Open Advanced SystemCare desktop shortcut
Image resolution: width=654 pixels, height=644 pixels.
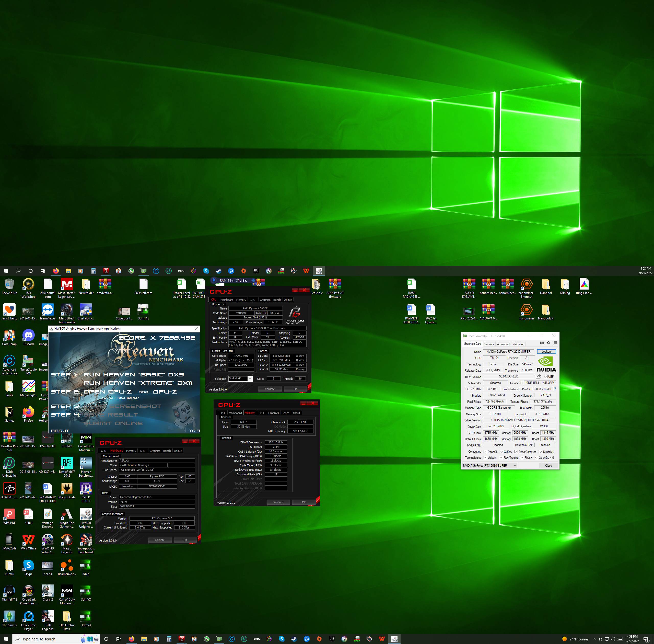pos(9,365)
